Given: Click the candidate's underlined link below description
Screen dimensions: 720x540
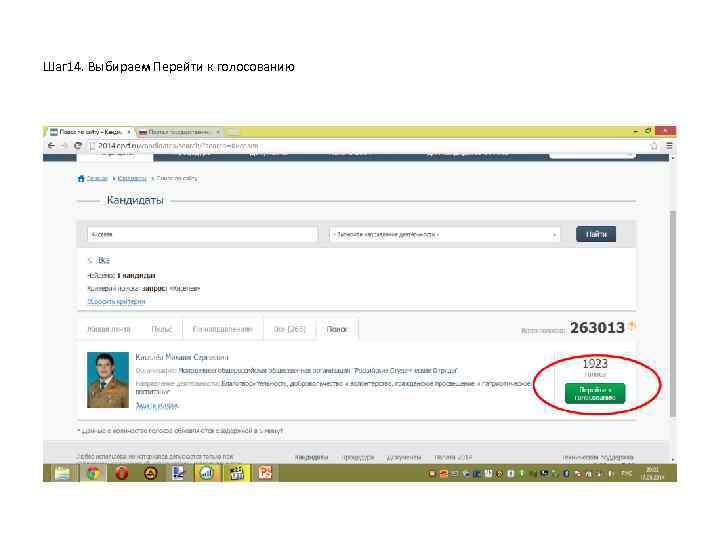Looking at the screenshot, I should coord(157,406).
